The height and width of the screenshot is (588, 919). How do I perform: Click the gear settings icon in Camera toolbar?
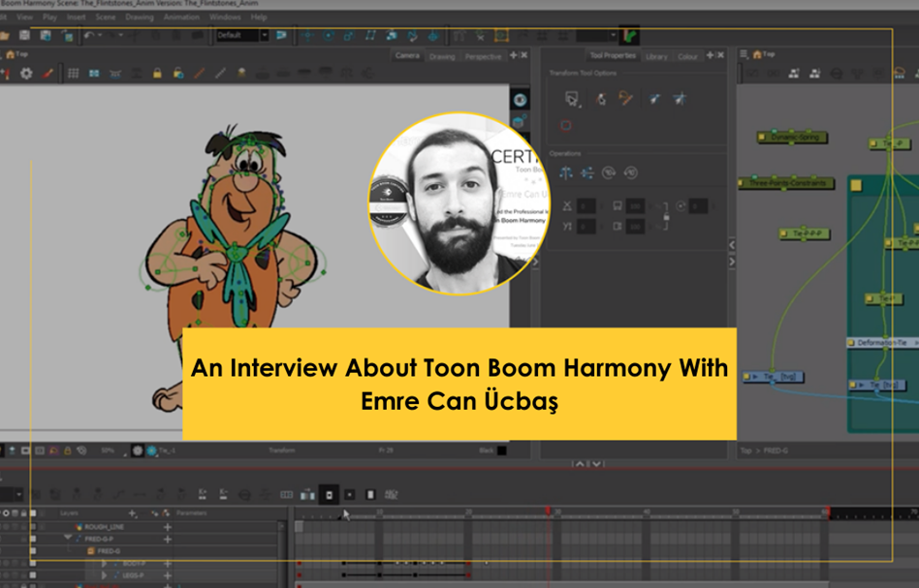[x=26, y=74]
